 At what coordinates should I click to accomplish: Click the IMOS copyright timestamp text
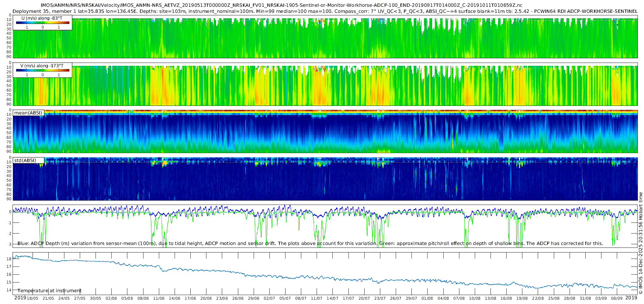pos(641,243)
